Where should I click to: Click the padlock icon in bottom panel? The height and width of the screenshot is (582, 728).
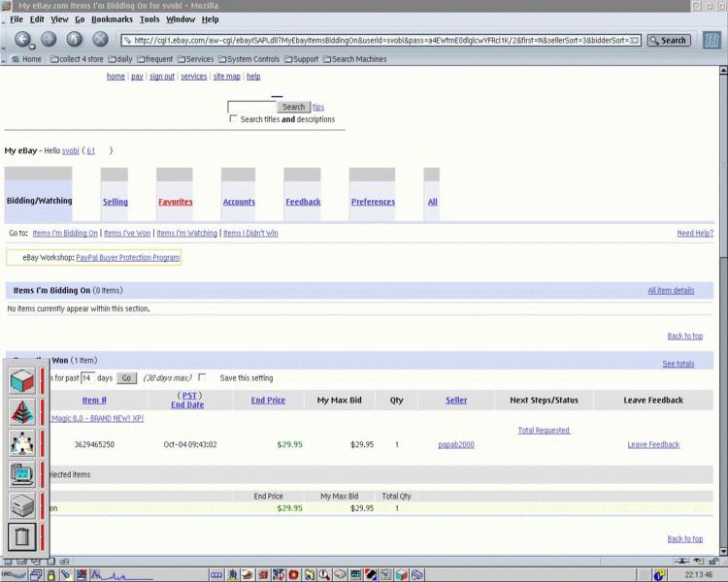click(x=50, y=575)
